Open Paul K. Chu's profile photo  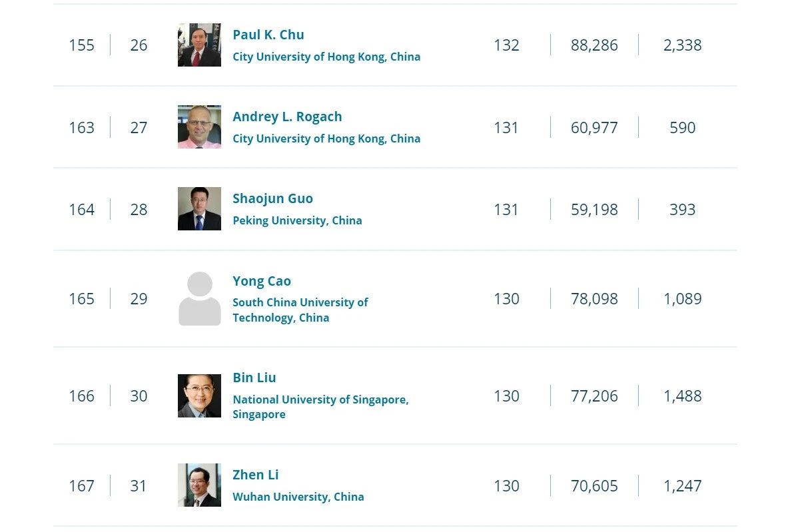199,45
